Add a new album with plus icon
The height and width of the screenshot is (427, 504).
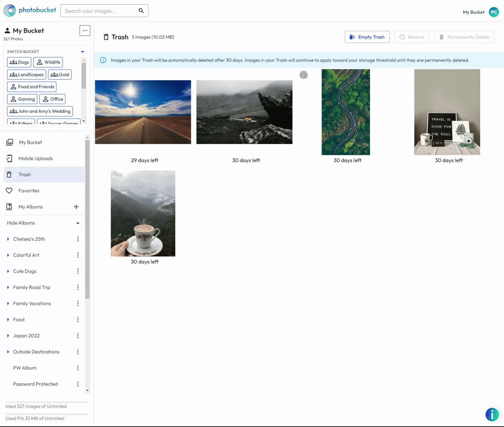76,207
